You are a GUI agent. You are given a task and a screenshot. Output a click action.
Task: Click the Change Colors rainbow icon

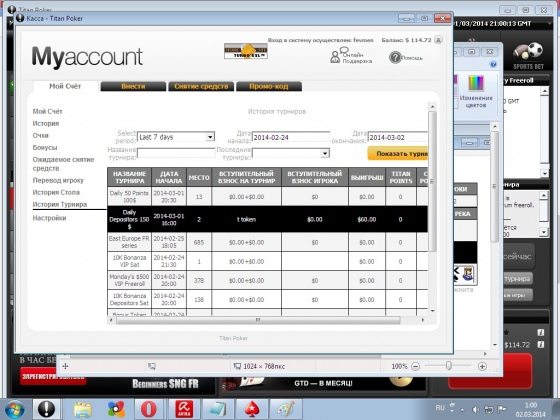476,83
